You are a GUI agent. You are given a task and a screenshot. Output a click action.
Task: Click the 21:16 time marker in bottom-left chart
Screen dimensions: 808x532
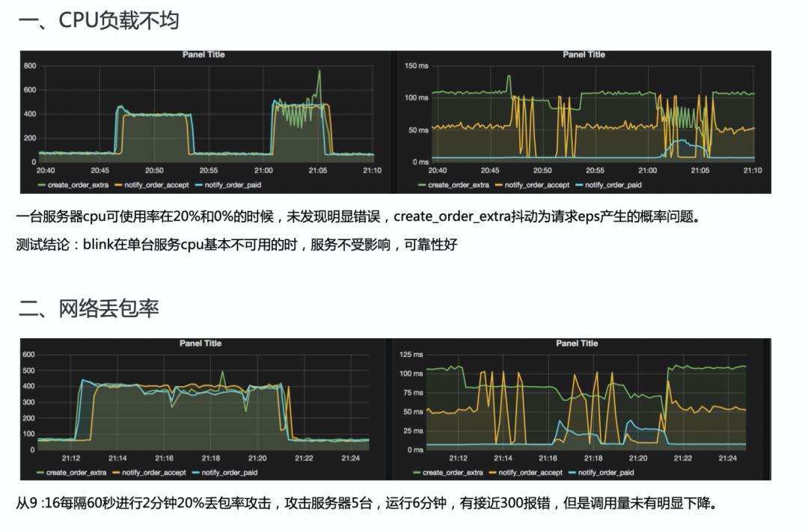165,458
